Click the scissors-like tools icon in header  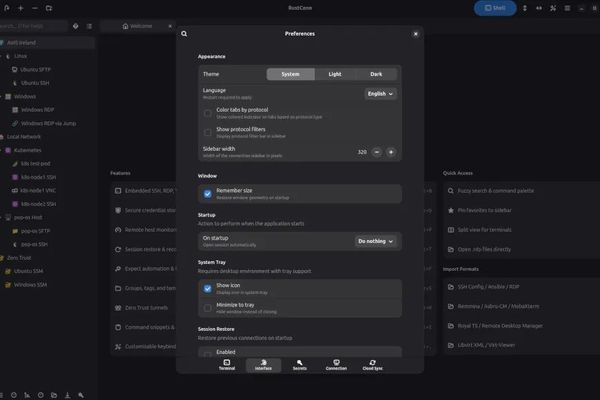(x=553, y=8)
